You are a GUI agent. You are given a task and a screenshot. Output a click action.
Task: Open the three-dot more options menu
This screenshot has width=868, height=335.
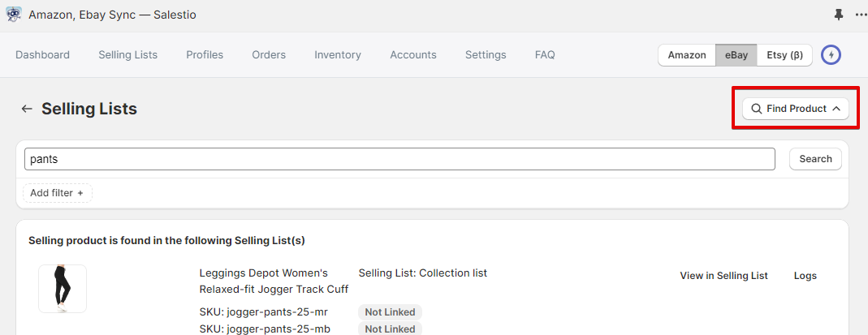pos(862,15)
